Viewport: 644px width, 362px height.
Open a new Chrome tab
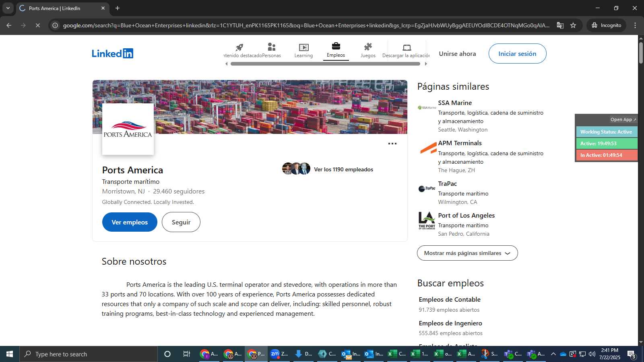(x=118, y=8)
